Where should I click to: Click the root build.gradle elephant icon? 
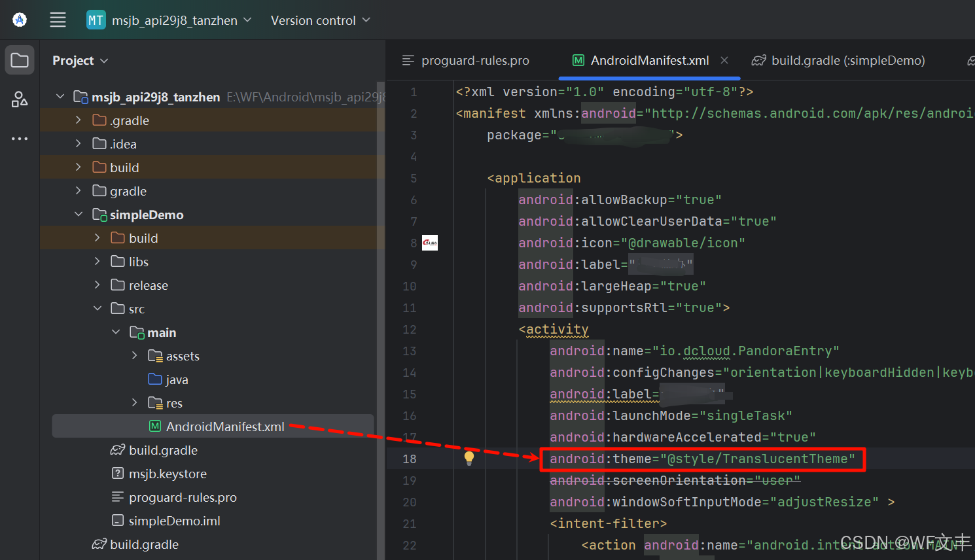[x=99, y=544]
